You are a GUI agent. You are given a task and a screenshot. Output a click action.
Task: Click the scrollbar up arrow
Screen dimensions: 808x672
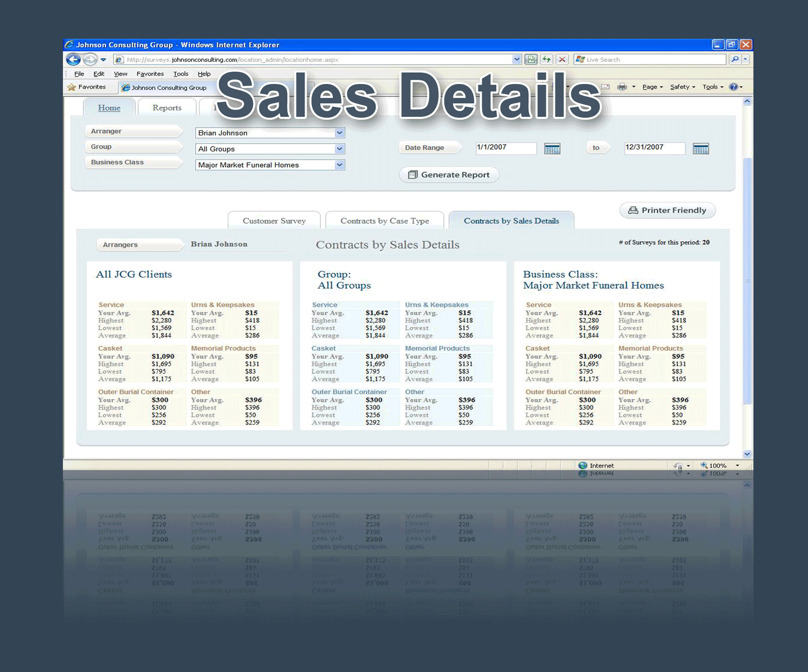[x=747, y=101]
